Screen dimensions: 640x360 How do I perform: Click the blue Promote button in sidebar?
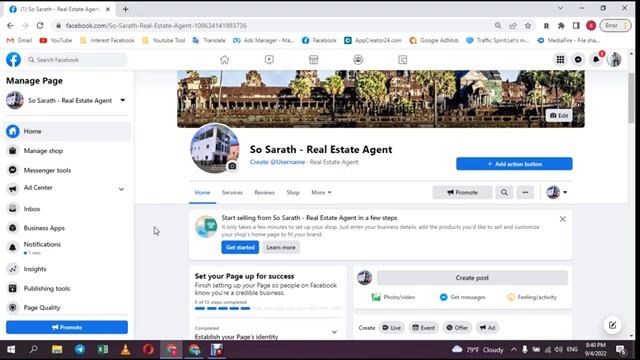coord(67,327)
